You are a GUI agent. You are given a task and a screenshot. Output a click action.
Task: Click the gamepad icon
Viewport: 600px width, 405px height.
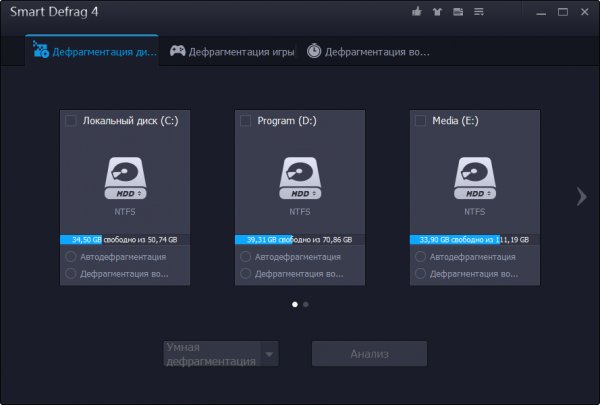coord(178,51)
